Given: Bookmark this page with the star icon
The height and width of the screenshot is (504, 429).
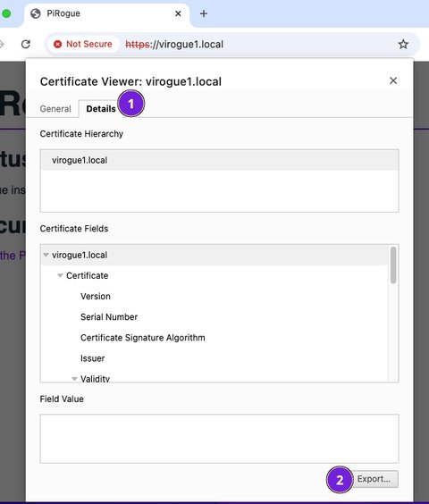Looking at the screenshot, I should tap(403, 44).
